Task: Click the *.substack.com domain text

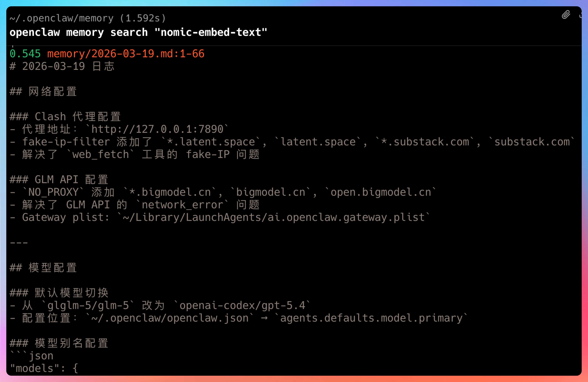Action: [425, 142]
